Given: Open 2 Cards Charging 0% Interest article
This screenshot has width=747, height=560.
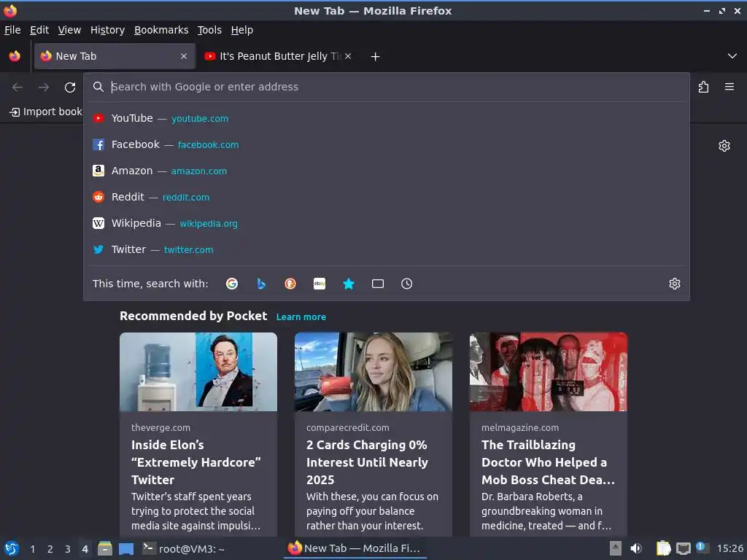Looking at the screenshot, I should coord(368,462).
